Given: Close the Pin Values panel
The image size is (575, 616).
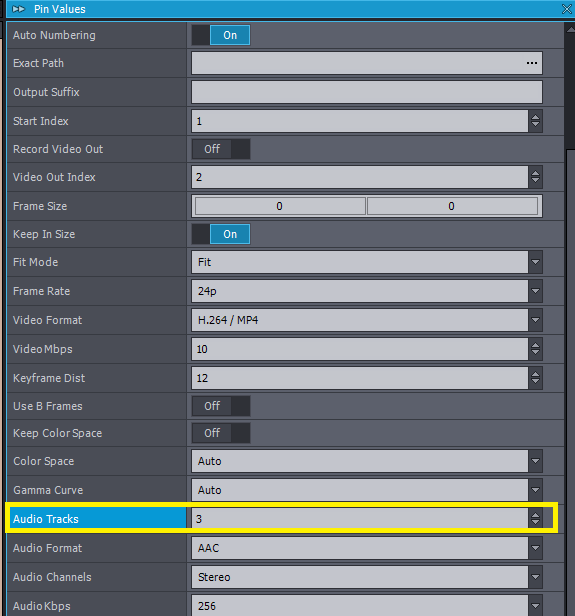Looking at the screenshot, I should pos(566,9).
